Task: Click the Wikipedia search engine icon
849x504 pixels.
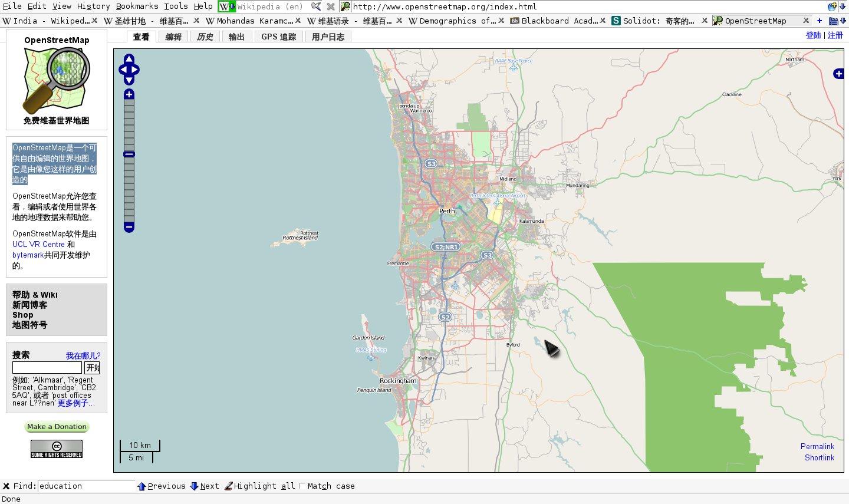Action: (224, 6)
